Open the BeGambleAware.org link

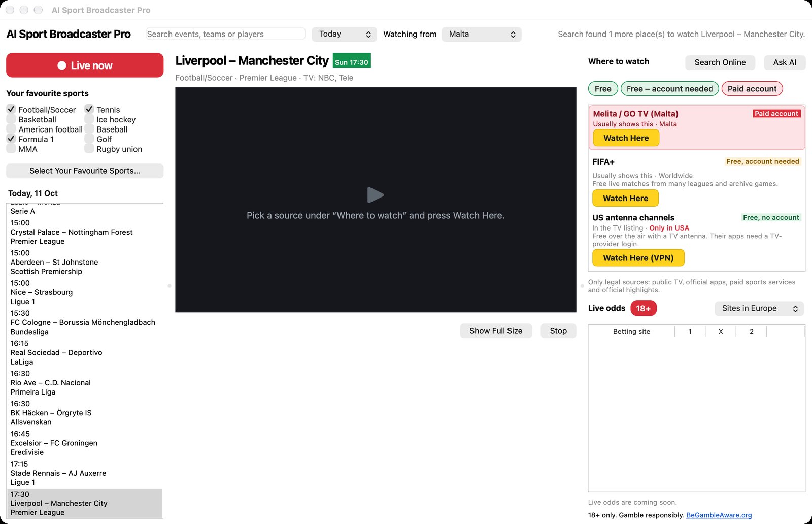(719, 515)
